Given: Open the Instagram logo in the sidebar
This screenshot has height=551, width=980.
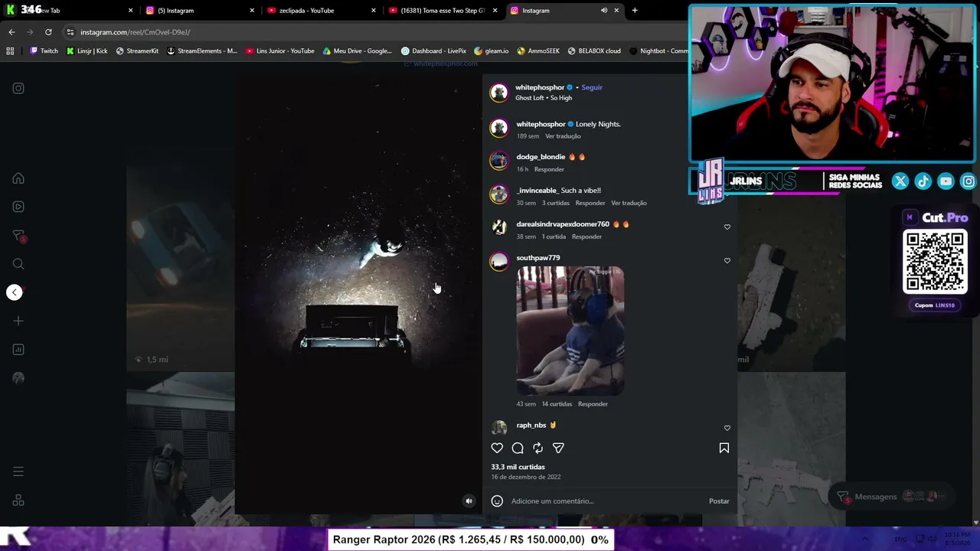Looking at the screenshot, I should [18, 88].
